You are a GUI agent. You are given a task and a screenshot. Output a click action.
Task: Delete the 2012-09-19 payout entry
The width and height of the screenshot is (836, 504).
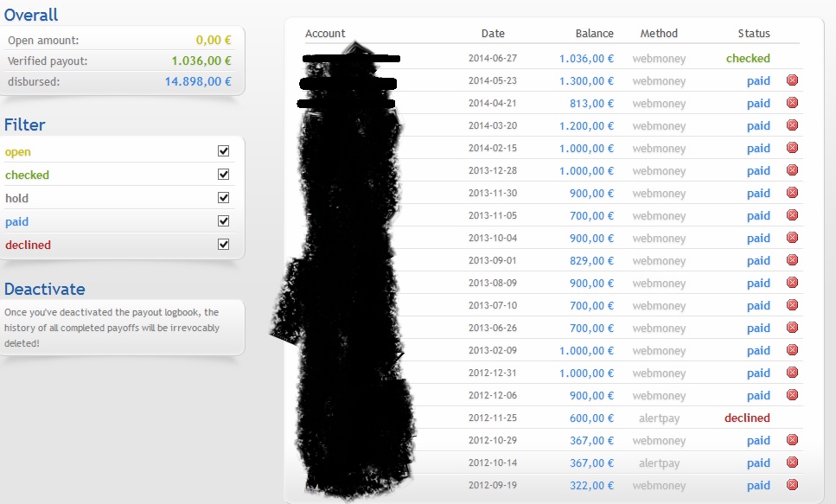pos(792,485)
